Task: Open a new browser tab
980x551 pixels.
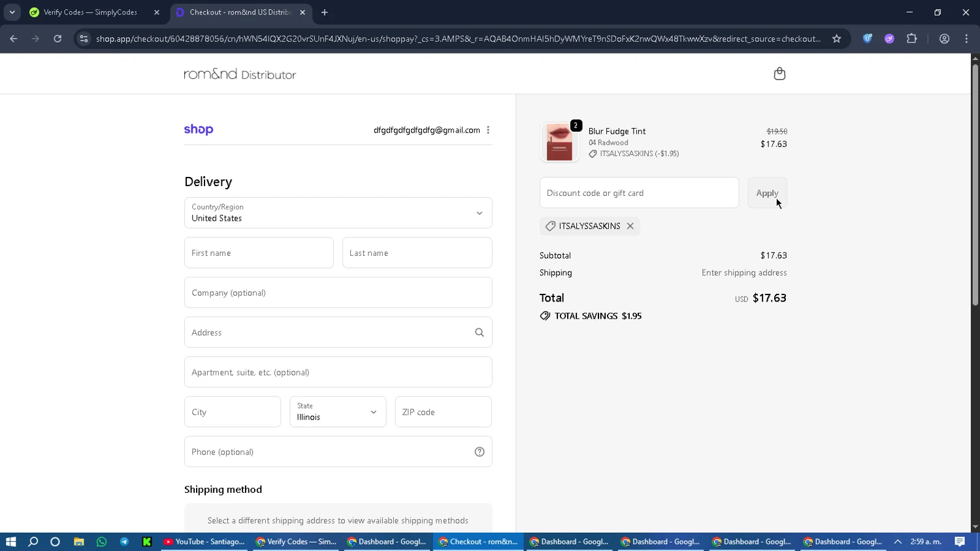Action: pyautogui.click(x=325, y=12)
